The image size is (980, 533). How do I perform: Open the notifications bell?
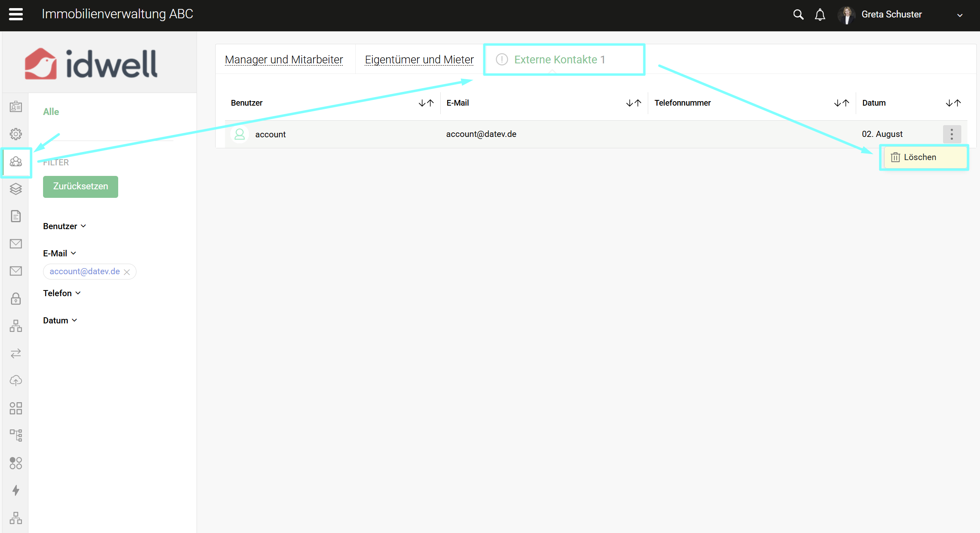(x=820, y=15)
